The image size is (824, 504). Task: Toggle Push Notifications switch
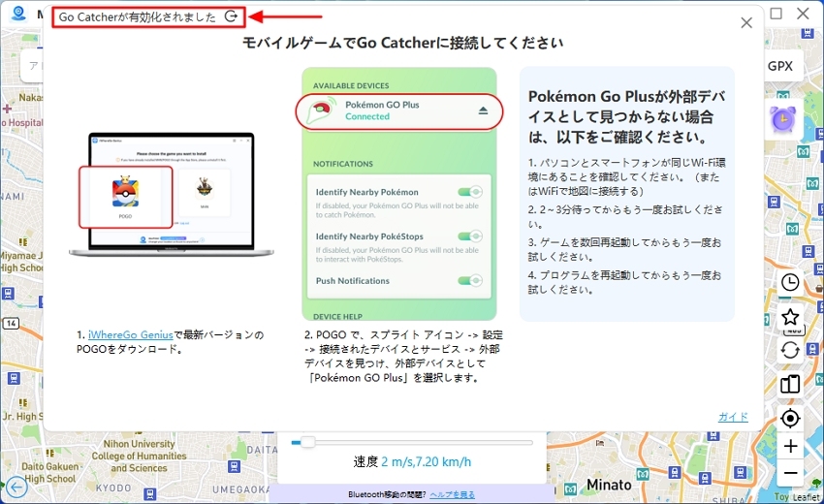point(470,281)
